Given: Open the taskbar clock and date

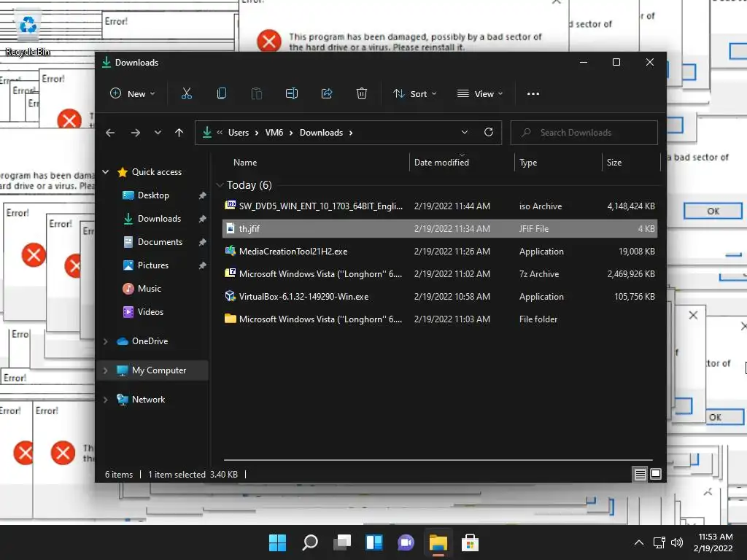Looking at the screenshot, I should (x=713, y=542).
